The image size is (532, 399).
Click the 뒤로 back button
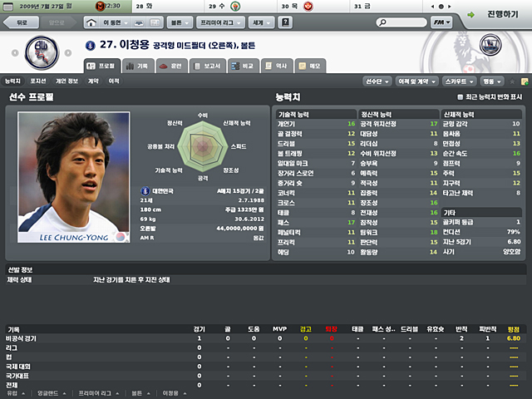pos(22,22)
